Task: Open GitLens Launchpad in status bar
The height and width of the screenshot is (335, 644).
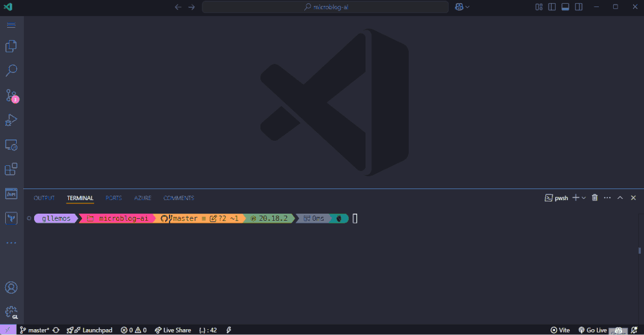Action: coord(90,330)
